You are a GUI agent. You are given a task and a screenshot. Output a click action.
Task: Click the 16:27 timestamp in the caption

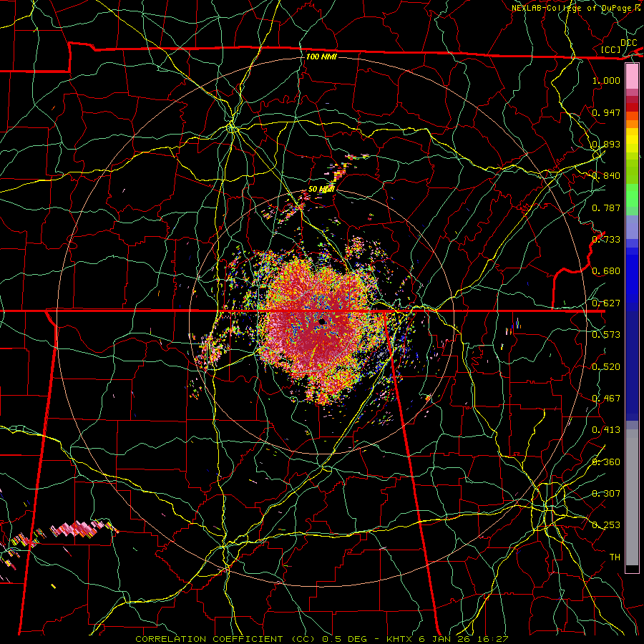tap(492, 639)
